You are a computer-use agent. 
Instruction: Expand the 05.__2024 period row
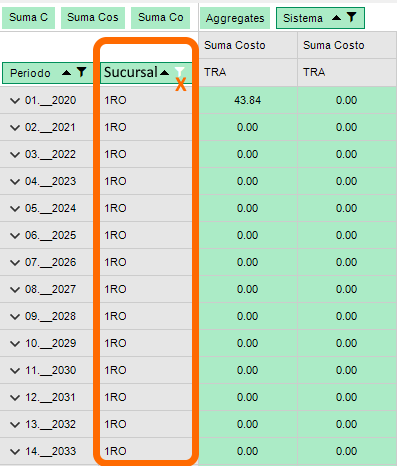tap(15, 208)
